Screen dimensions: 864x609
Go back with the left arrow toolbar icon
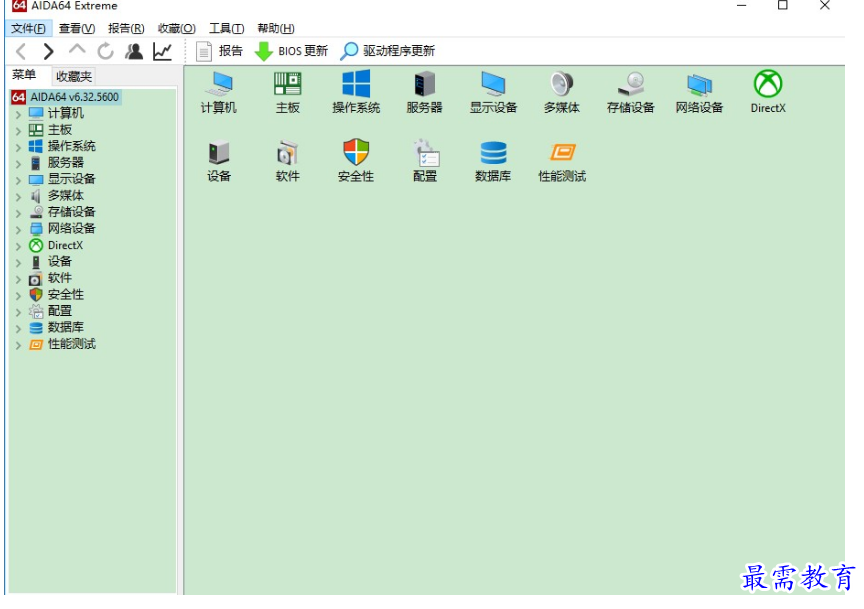[21, 51]
